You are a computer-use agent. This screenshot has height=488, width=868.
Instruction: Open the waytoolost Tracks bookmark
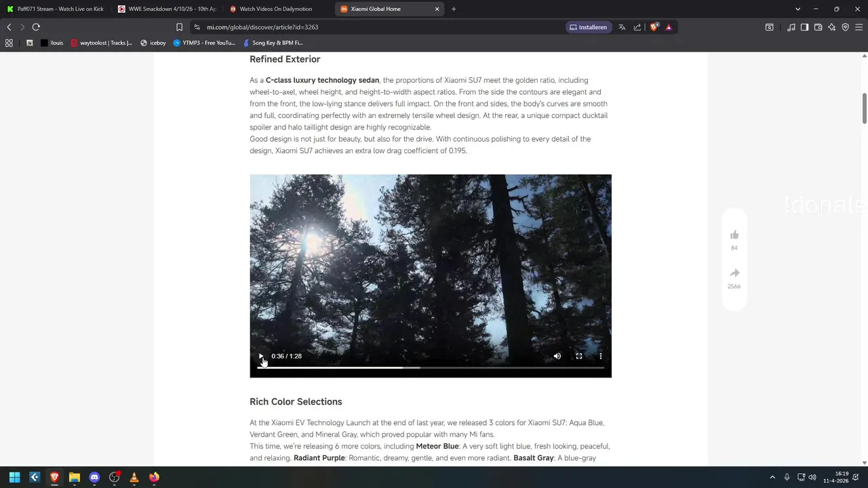tap(102, 43)
